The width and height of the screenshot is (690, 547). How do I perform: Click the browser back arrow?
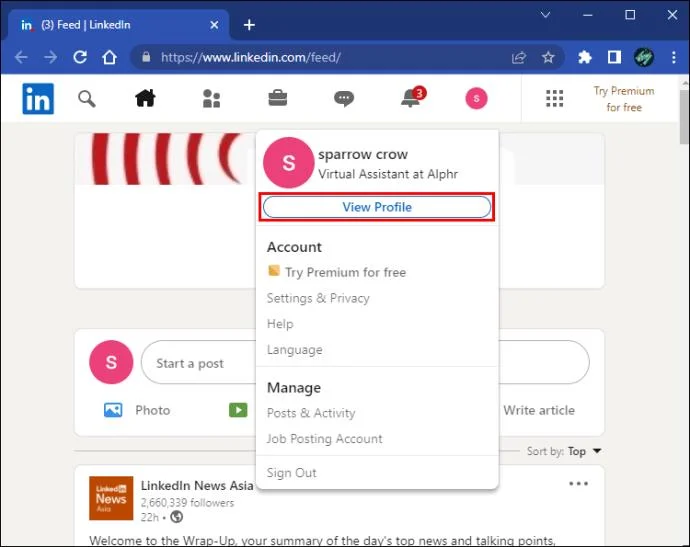tap(21, 57)
